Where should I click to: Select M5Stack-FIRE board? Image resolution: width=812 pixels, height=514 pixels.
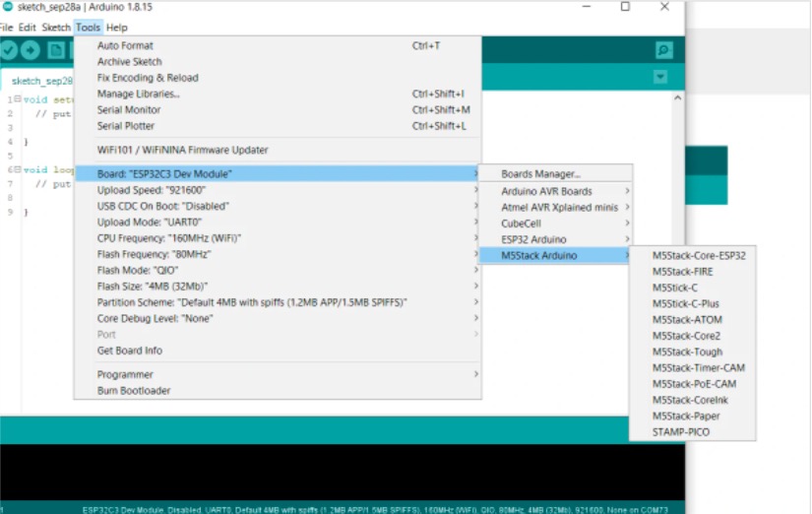pyautogui.click(x=692, y=272)
